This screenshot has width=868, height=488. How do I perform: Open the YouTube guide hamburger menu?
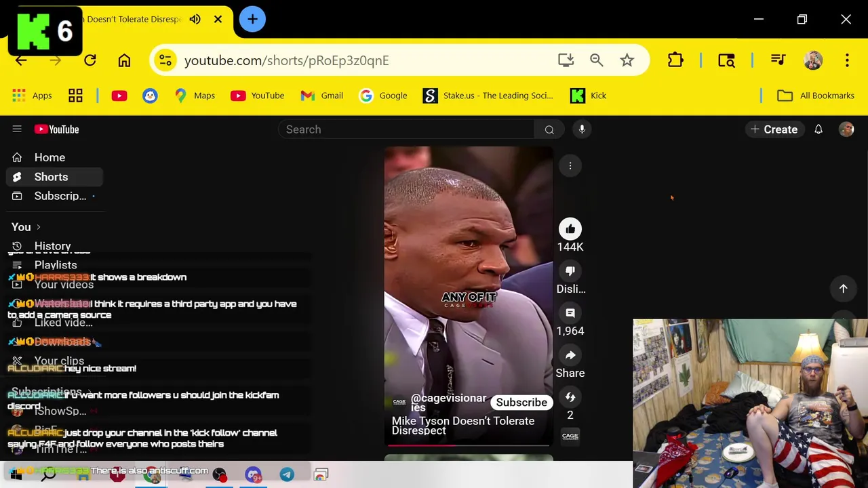click(x=17, y=129)
